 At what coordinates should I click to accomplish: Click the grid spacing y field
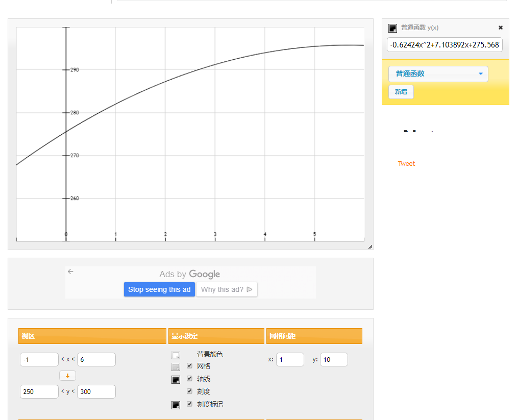334,360
